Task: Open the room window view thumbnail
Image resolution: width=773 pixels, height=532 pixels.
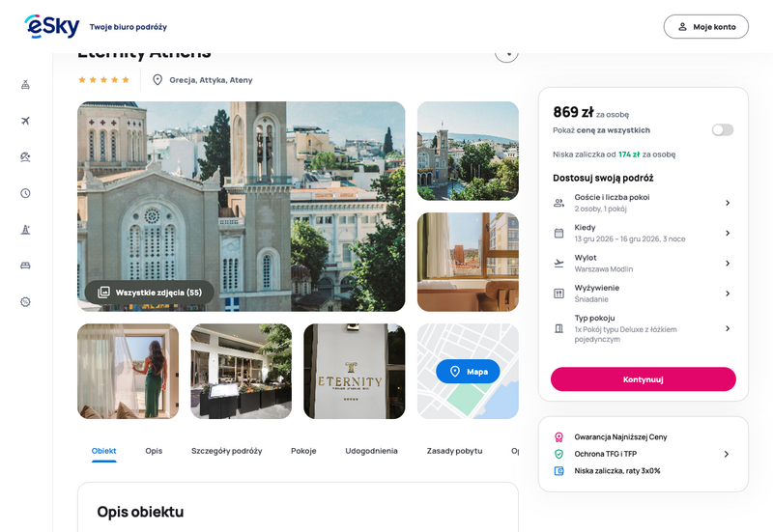Action: (468, 262)
